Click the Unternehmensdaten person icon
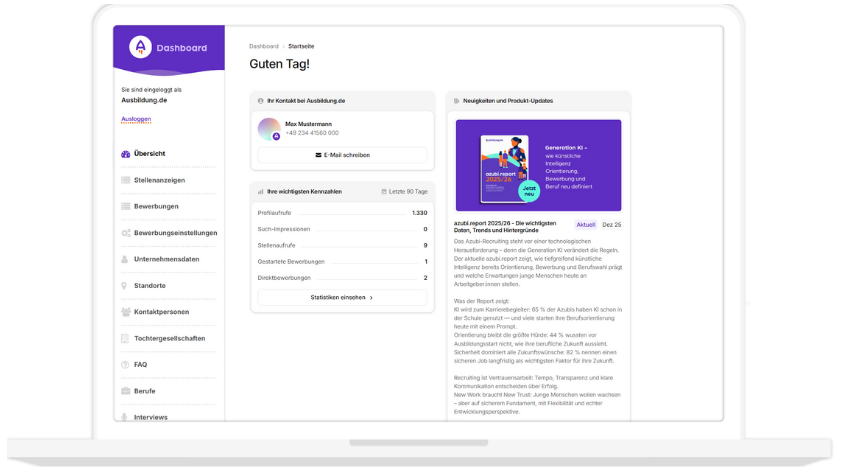 coord(125,259)
